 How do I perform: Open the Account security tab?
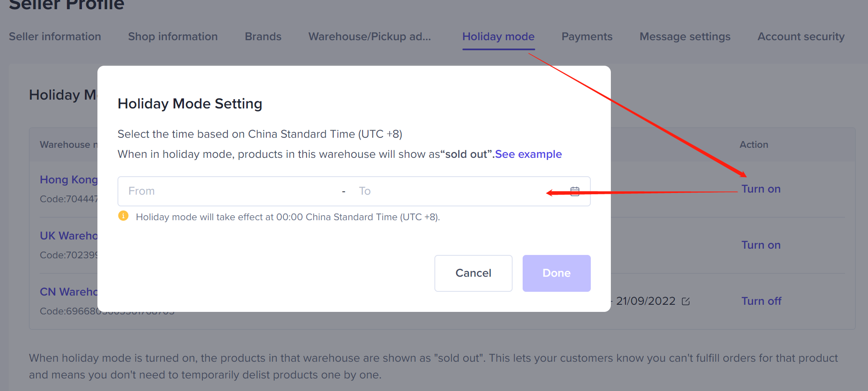(801, 37)
